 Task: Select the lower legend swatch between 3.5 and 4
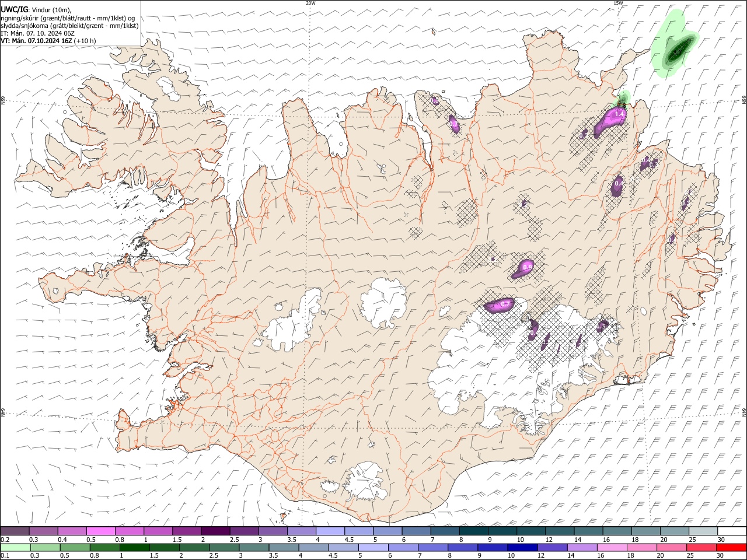284,547
